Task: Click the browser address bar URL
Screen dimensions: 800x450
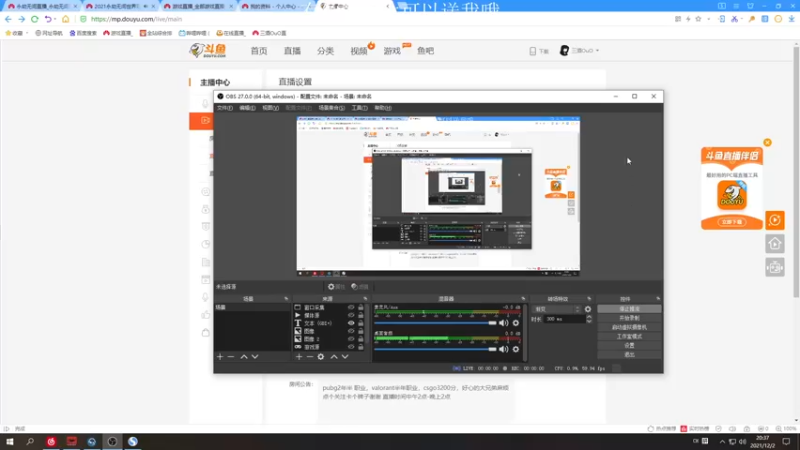Action: 136,19
